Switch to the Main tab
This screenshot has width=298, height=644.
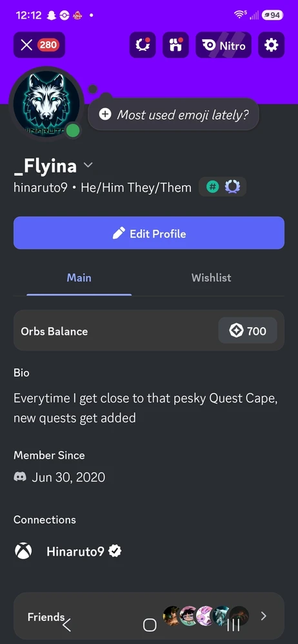point(79,278)
